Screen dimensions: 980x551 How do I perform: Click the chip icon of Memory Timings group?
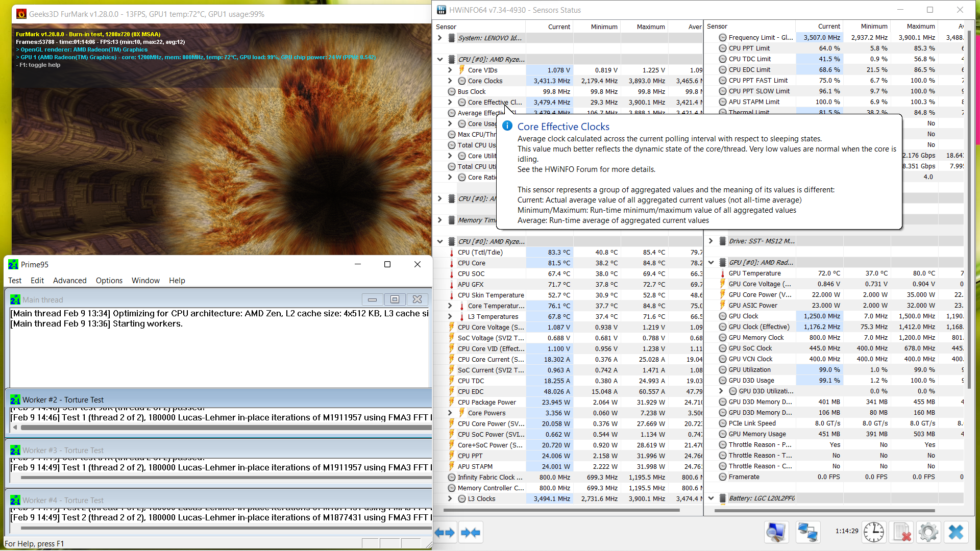click(x=452, y=220)
